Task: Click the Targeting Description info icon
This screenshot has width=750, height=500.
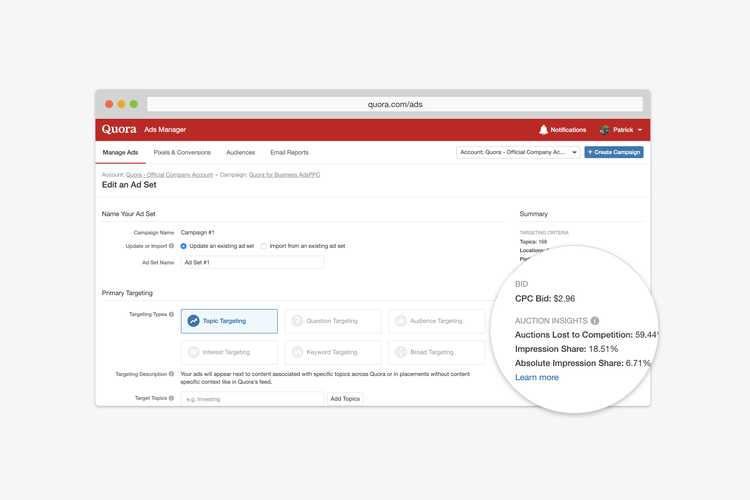Action: pyautogui.click(x=171, y=374)
